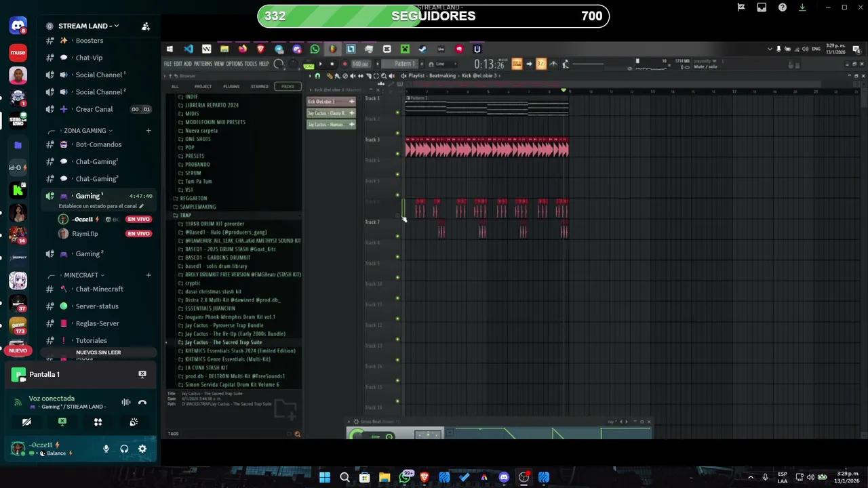868x488 pixels.
Task: Open Discord activities icon in voice panel
Action: pos(98,422)
